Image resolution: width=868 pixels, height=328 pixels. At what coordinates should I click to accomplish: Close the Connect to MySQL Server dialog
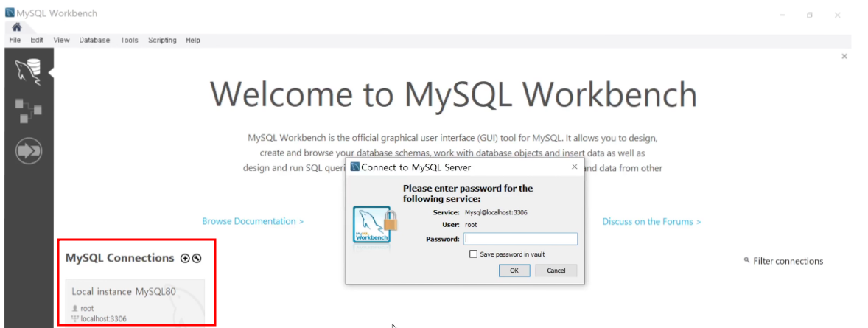click(x=574, y=167)
